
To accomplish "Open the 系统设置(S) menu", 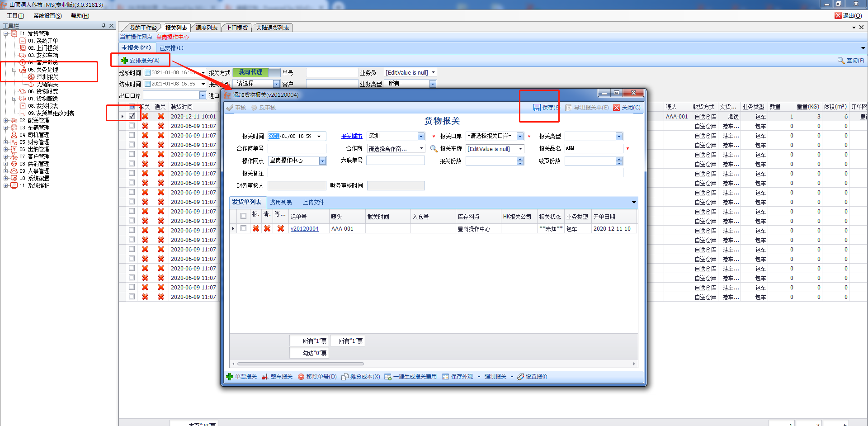I will [47, 16].
